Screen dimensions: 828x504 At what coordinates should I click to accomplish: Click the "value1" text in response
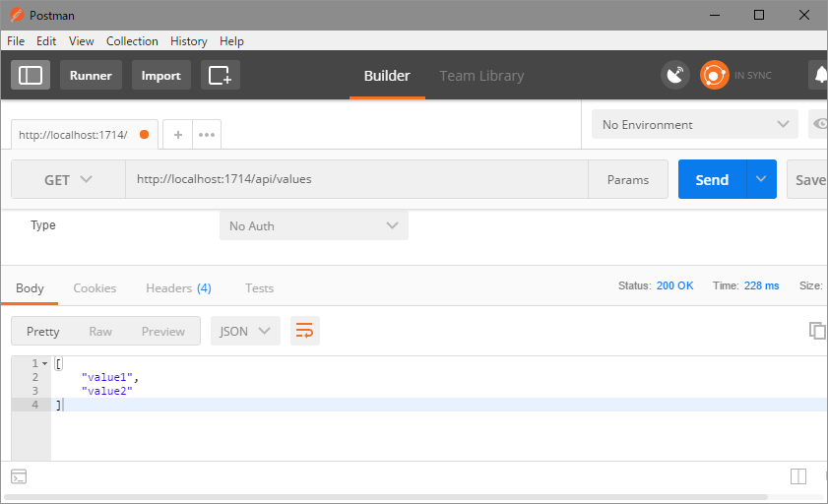(107, 377)
